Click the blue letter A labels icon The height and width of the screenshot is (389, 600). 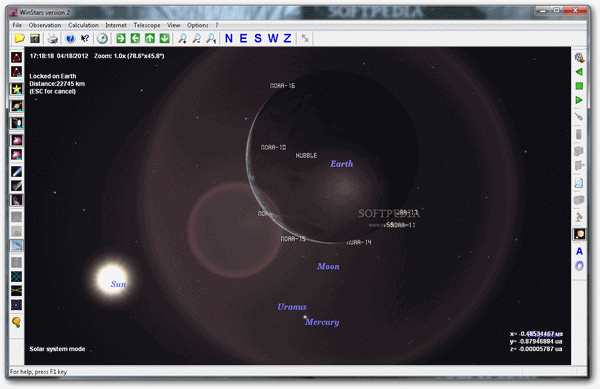579,251
